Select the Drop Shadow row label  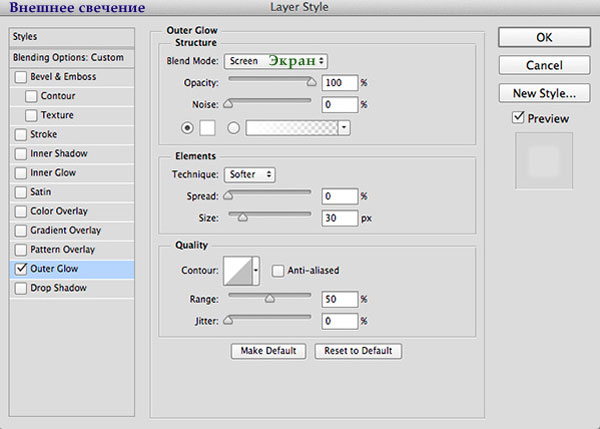point(58,288)
